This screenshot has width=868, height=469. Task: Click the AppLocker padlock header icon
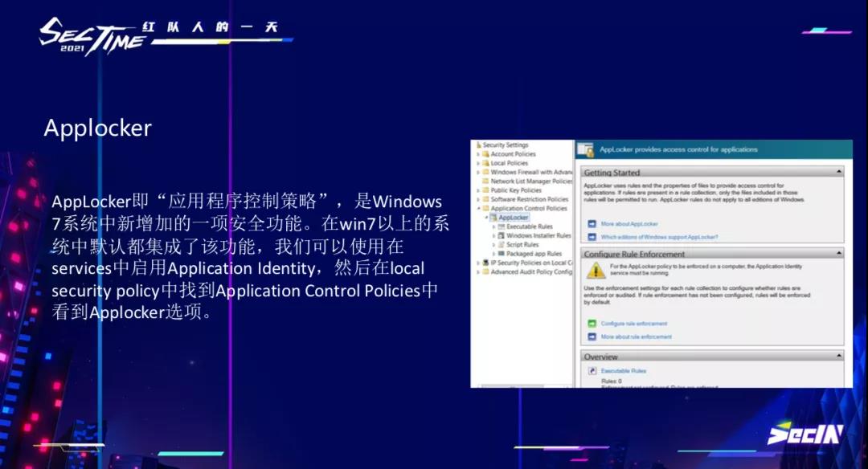coord(585,149)
